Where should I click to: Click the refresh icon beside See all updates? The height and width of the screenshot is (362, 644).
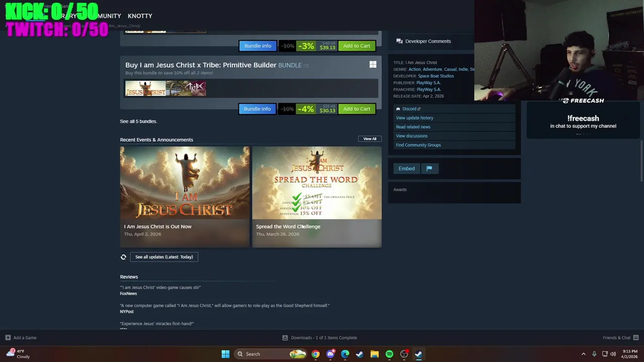[123, 257]
